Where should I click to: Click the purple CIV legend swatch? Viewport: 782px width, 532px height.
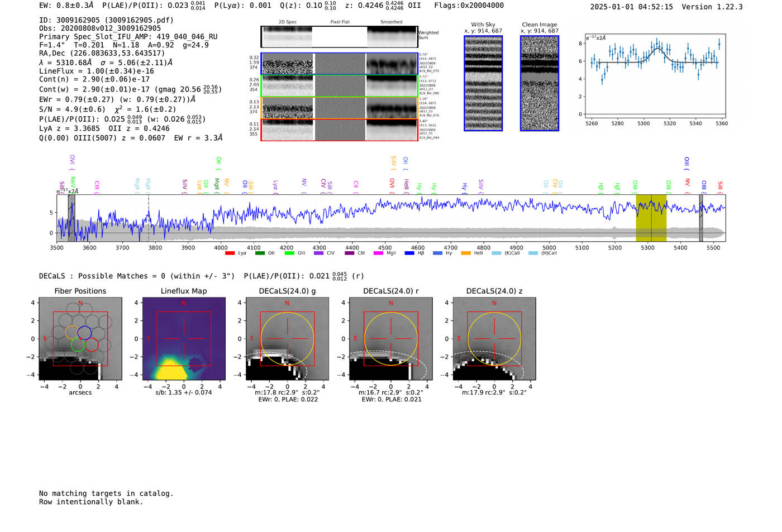pyautogui.click(x=319, y=253)
